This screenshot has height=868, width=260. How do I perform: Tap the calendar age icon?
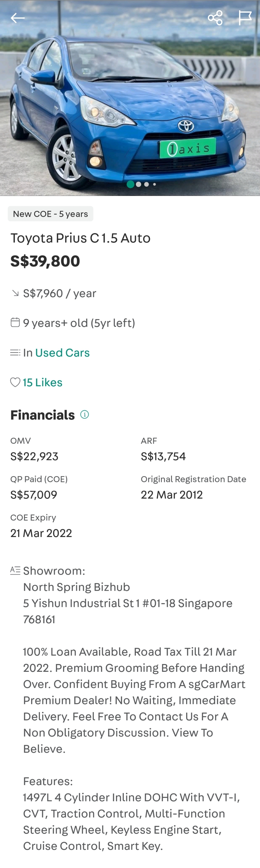tap(15, 322)
